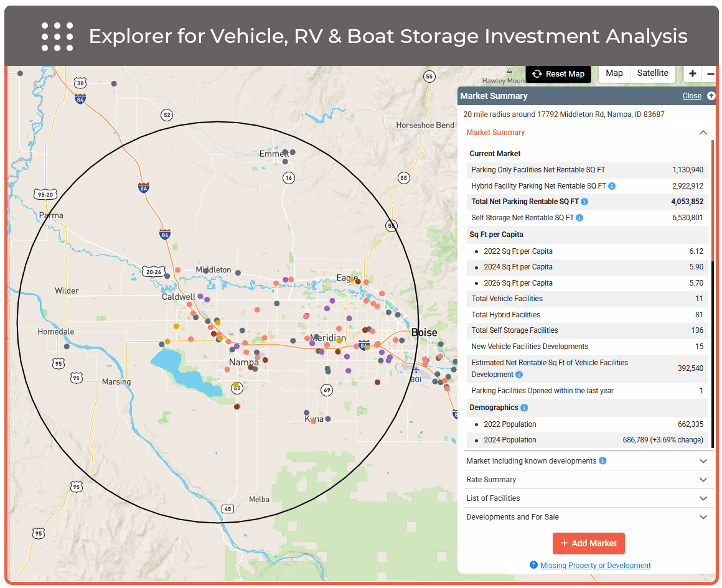Image resolution: width=722 pixels, height=588 pixels.
Task: Click info icon next to Self Storage Net Rentable
Action: (579, 218)
